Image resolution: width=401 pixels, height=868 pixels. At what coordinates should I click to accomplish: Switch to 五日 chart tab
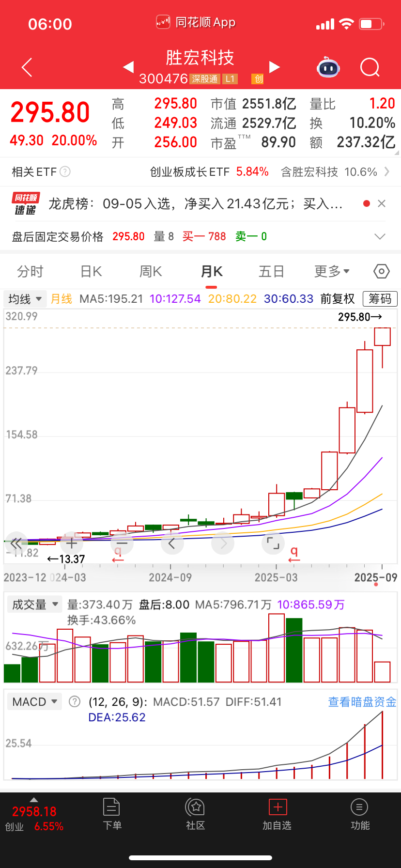pos(271,271)
